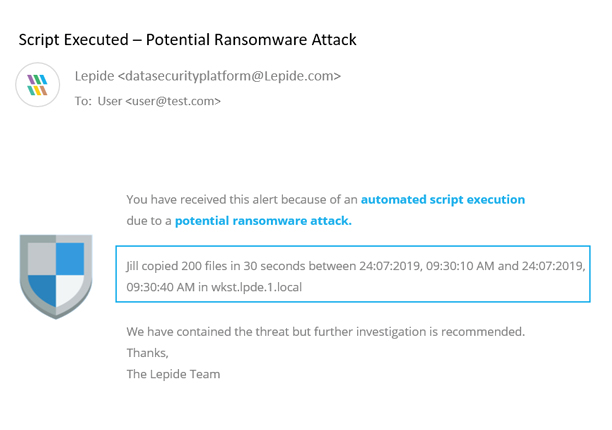Click the 'To:' label in the email header
This screenshot has height=430, width=612.
[83, 101]
